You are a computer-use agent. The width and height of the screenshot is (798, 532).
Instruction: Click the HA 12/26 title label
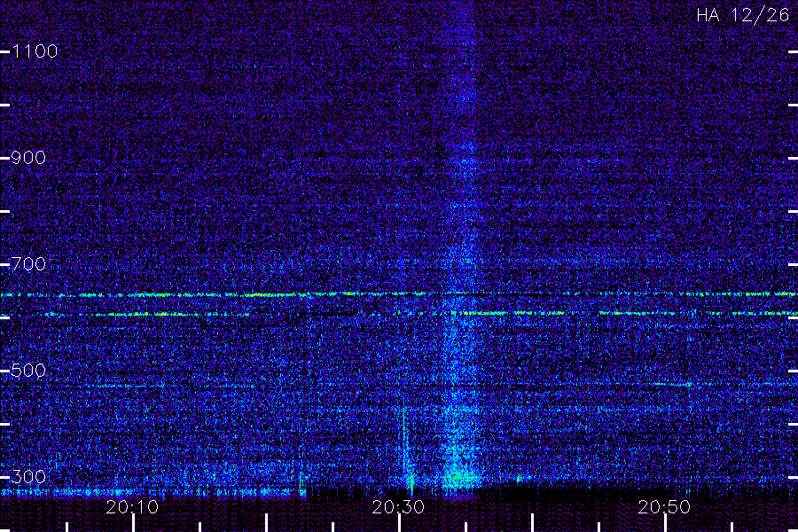[743, 15]
